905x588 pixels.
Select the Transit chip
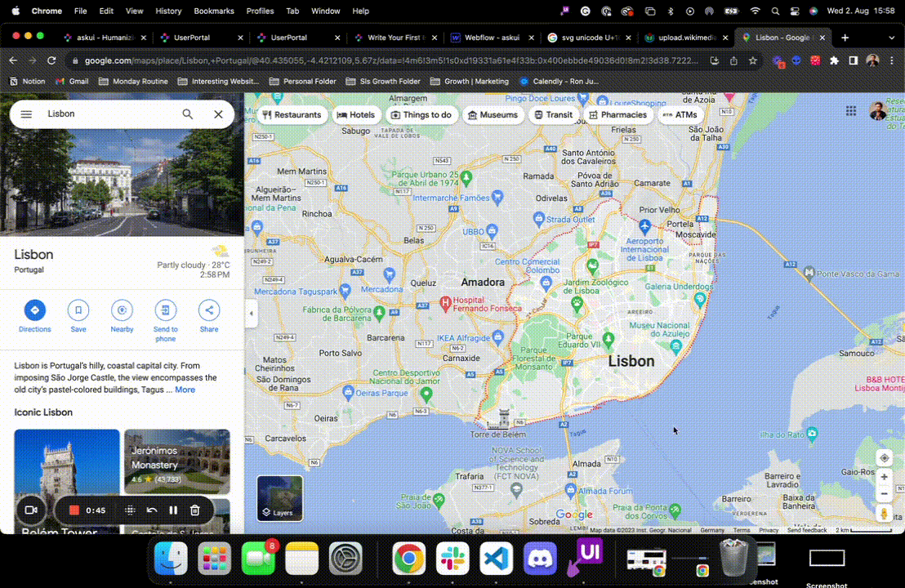pos(554,115)
